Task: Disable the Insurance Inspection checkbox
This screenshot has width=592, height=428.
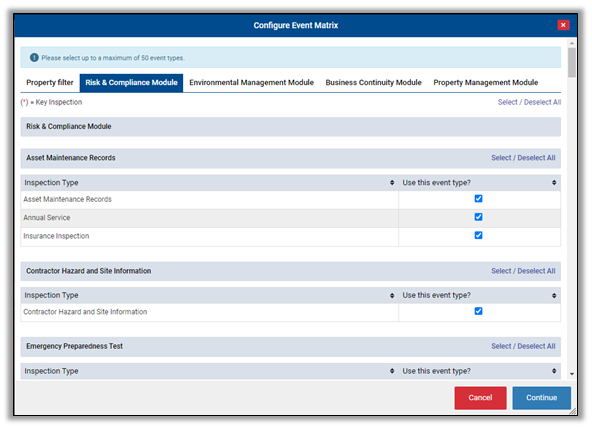Action: pos(478,235)
